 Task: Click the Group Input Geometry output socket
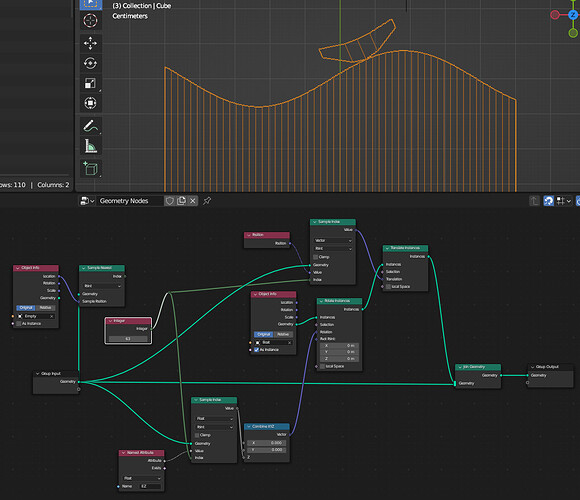point(79,382)
